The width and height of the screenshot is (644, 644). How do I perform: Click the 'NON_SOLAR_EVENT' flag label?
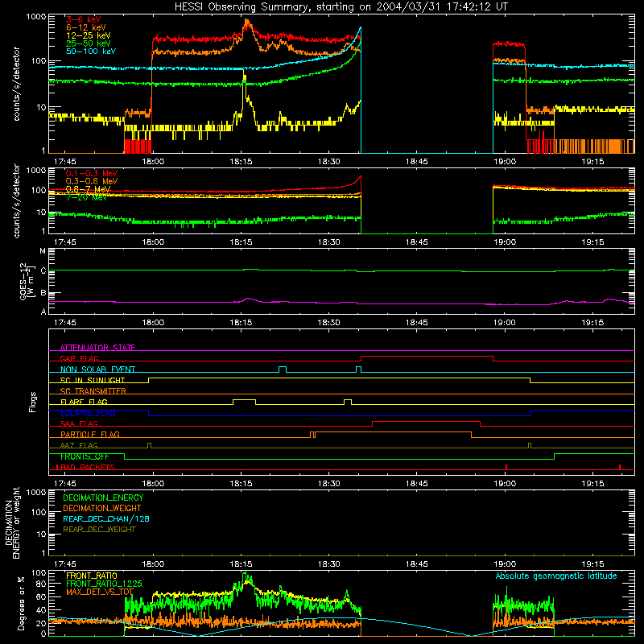coord(97,369)
